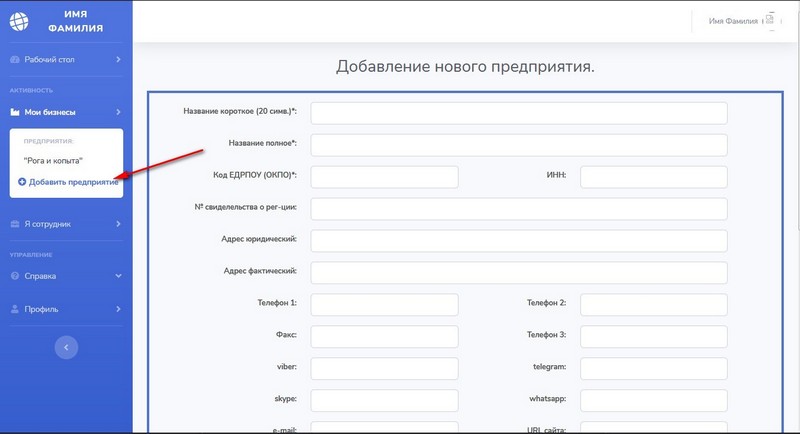Click the dashboard icon beside Рабочий стол
The height and width of the screenshot is (434, 800).
tap(15, 60)
